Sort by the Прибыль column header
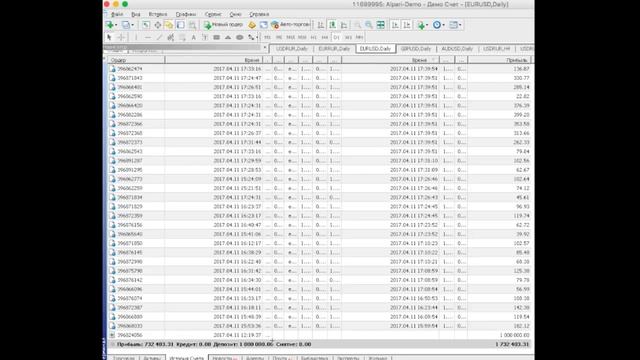This screenshot has width=640, height=360. (x=499, y=60)
